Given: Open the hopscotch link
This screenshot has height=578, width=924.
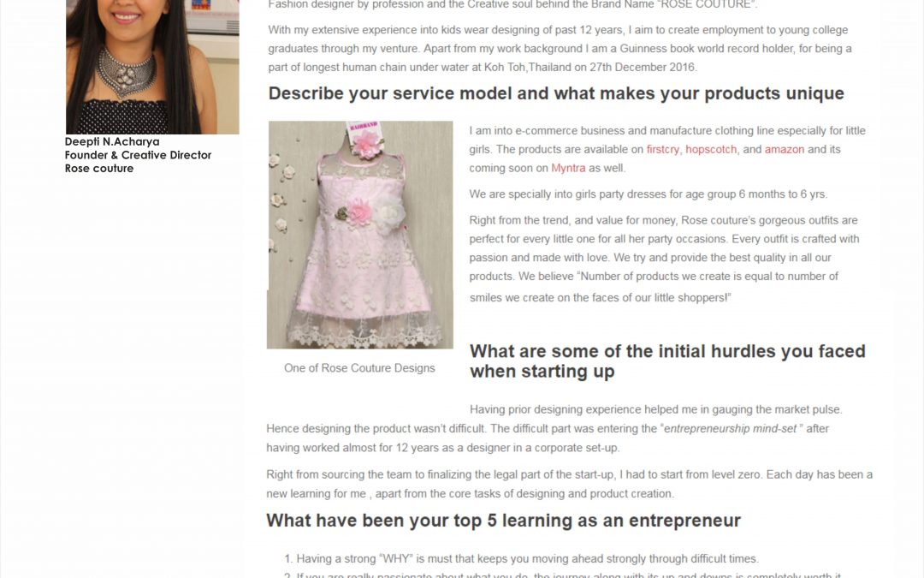Looking at the screenshot, I should pyautogui.click(x=711, y=149).
